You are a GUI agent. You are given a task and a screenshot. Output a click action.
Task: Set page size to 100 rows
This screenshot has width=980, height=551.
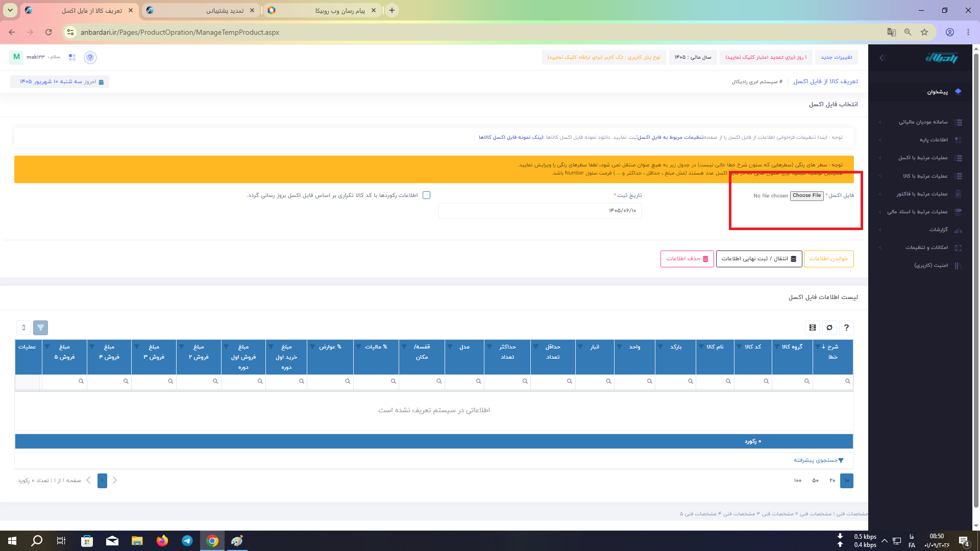tap(798, 481)
